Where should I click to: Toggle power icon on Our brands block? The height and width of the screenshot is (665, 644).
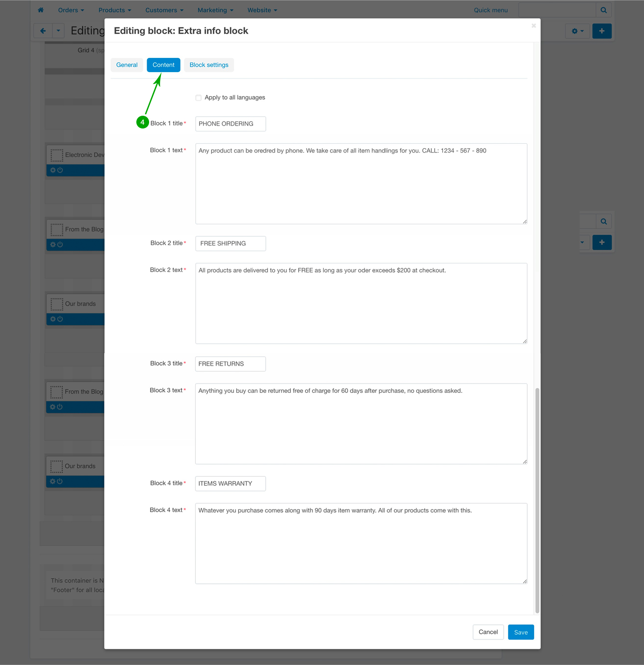pyautogui.click(x=60, y=319)
